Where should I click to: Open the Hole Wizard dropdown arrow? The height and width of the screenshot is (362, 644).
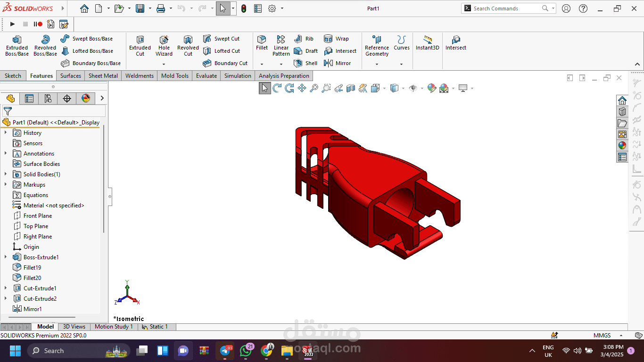(164, 64)
